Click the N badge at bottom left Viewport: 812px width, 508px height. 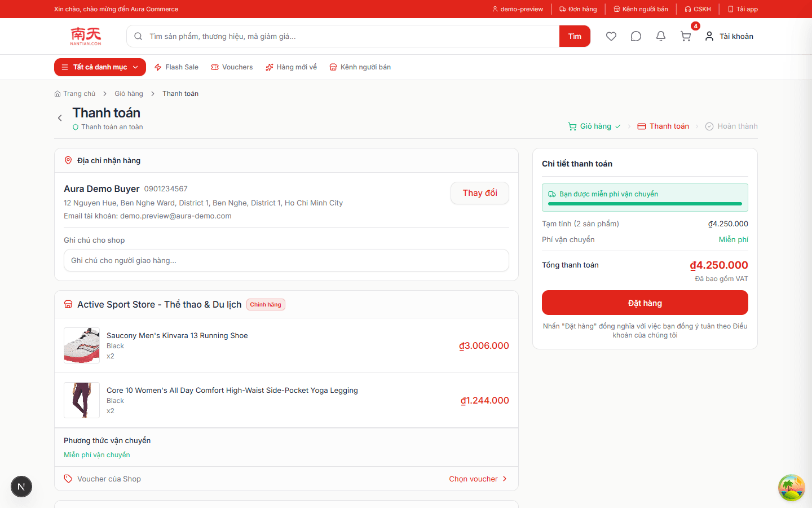[21, 487]
